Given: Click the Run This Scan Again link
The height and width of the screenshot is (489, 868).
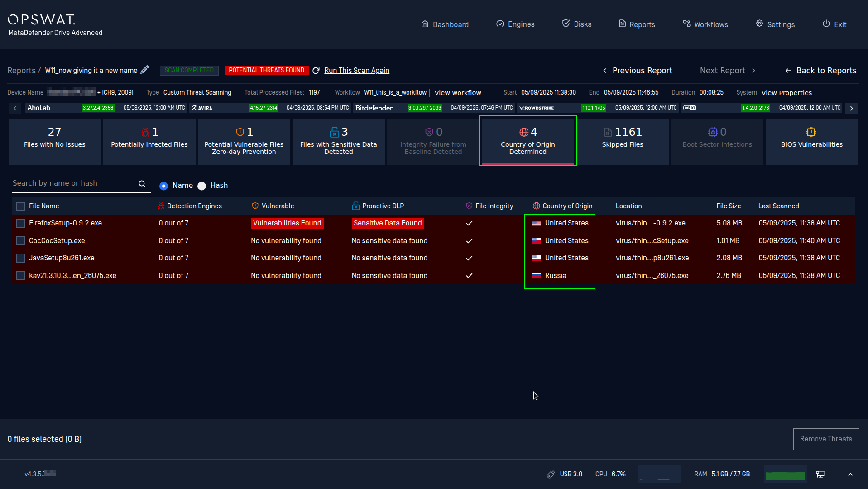Looking at the screenshot, I should (x=357, y=70).
